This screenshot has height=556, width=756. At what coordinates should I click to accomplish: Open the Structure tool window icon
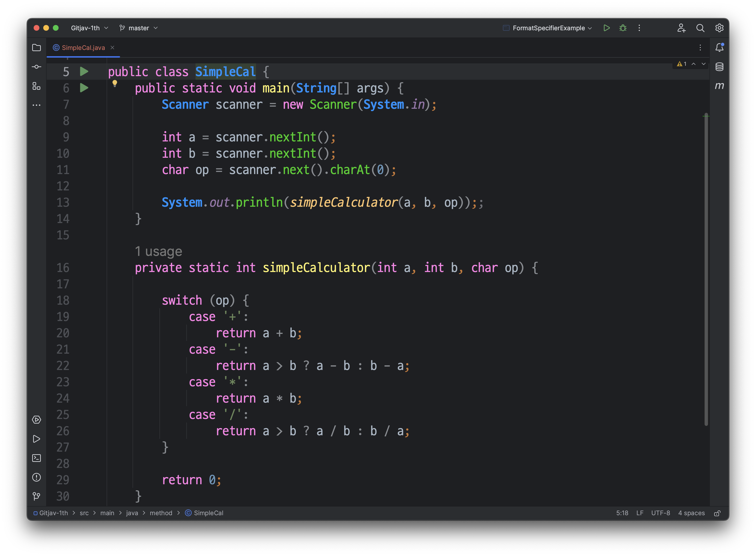pyautogui.click(x=36, y=86)
